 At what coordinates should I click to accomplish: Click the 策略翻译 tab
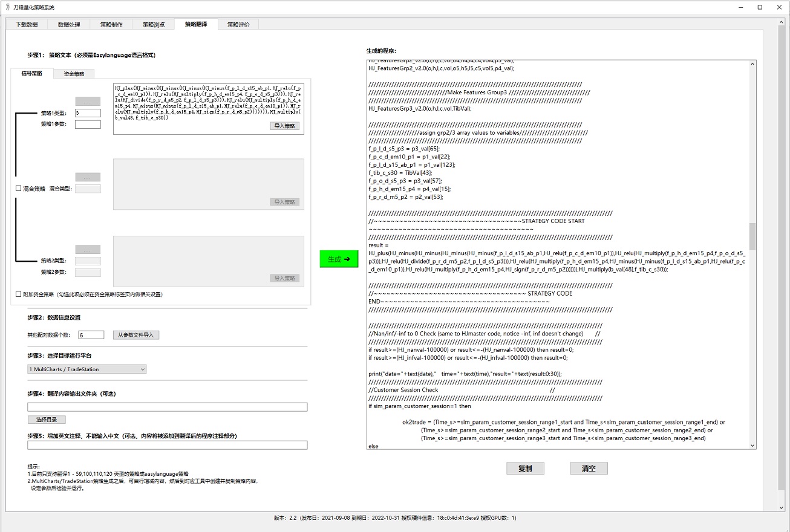pyautogui.click(x=196, y=24)
